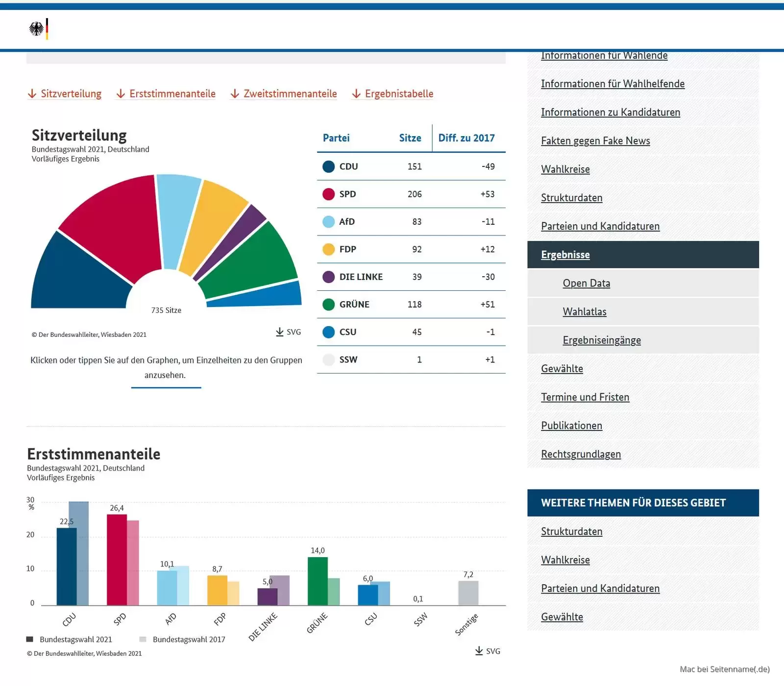The width and height of the screenshot is (784, 686).
Task: Jump to the Ergebnistabelle section
Action: pyautogui.click(x=392, y=94)
